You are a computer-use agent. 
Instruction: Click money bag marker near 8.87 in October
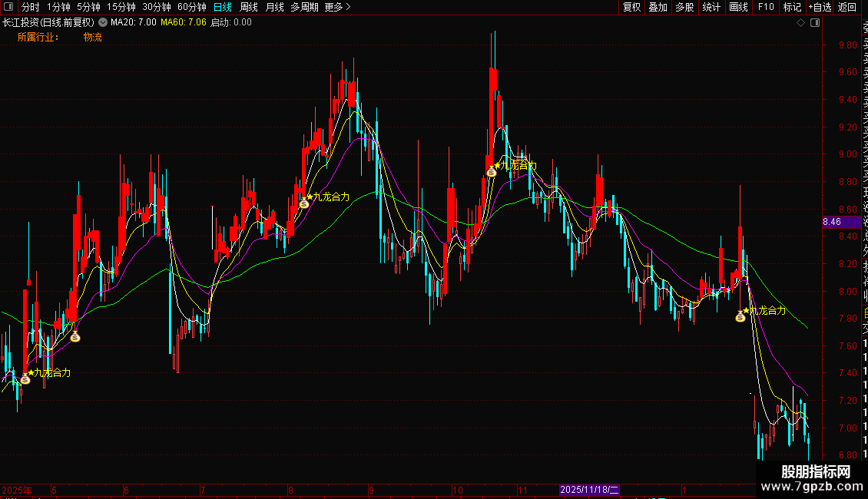coord(492,171)
